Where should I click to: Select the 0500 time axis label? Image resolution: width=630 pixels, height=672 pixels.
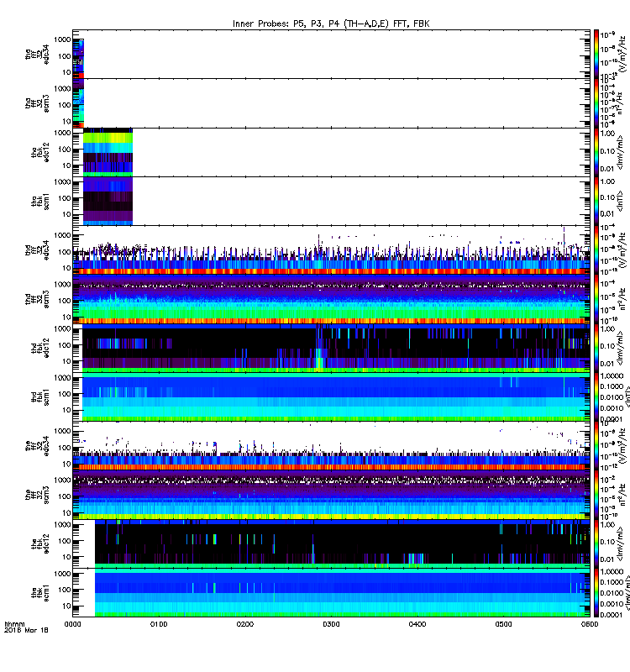click(503, 624)
